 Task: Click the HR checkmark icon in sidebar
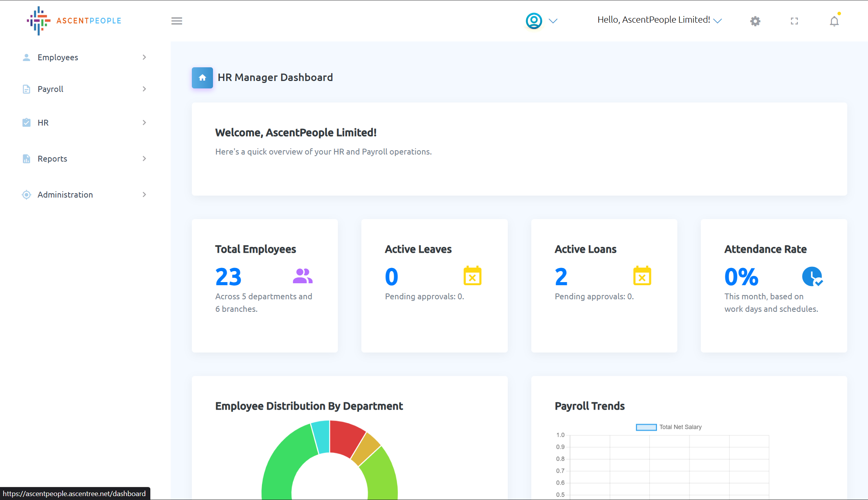click(x=26, y=122)
